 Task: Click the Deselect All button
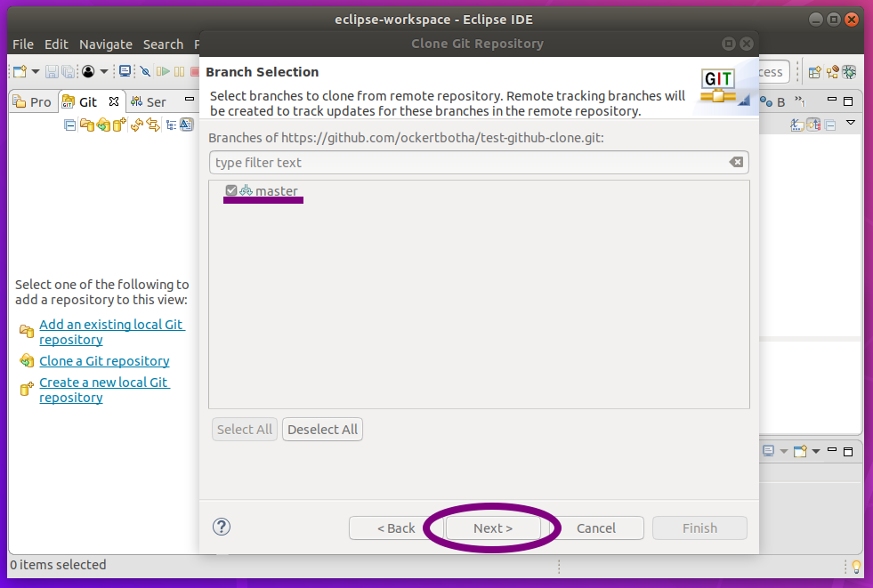click(x=322, y=430)
